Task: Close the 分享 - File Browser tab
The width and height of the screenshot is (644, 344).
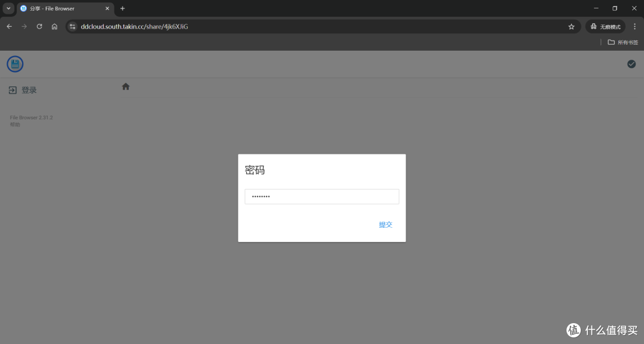Action: [107, 8]
